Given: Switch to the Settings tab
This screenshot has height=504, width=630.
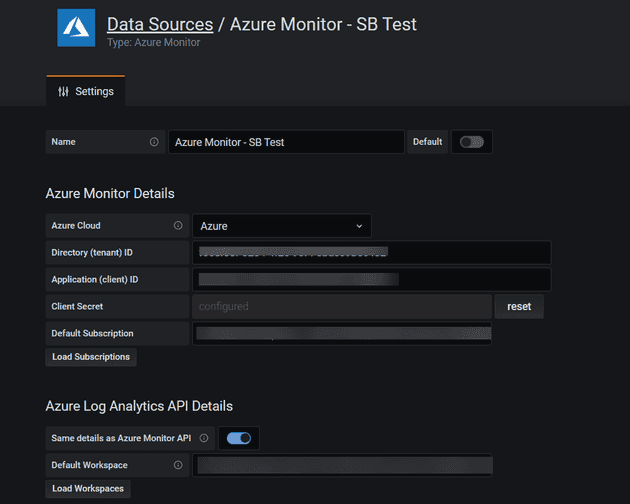Looking at the screenshot, I should [x=86, y=91].
